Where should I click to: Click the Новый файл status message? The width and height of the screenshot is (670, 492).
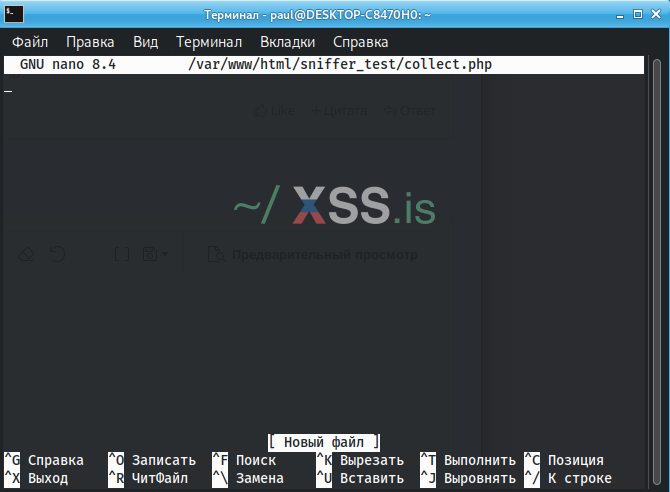pyautogui.click(x=324, y=442)
